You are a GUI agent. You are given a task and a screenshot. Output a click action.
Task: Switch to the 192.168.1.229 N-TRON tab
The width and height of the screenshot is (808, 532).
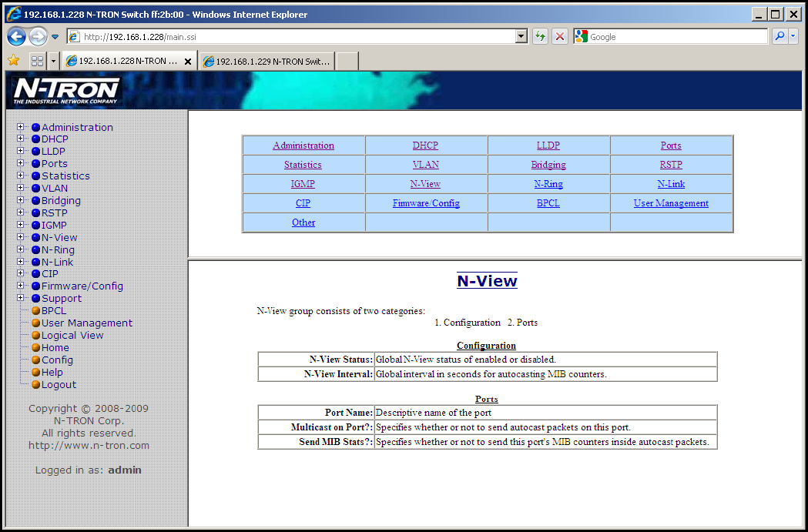[267, 61]
